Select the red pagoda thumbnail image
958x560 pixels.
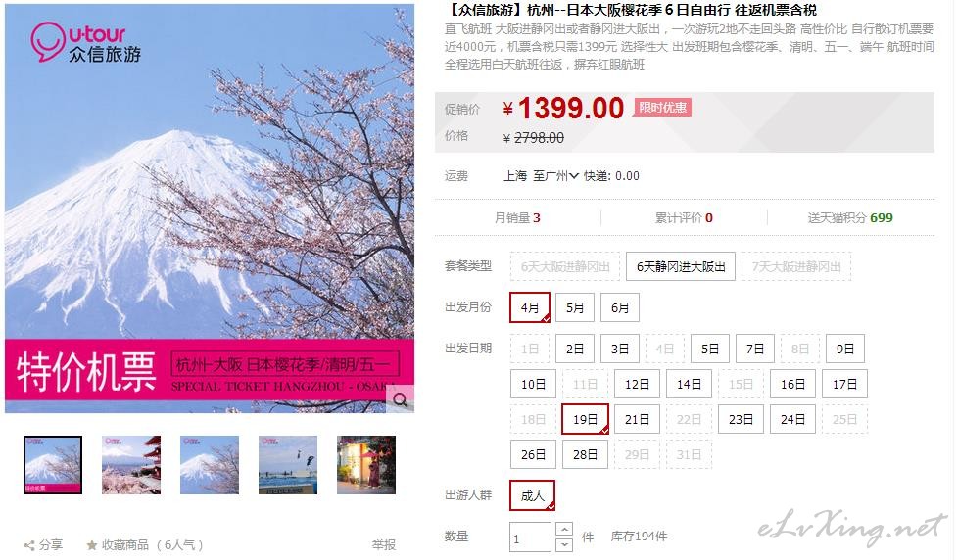[x=131, y=465]
